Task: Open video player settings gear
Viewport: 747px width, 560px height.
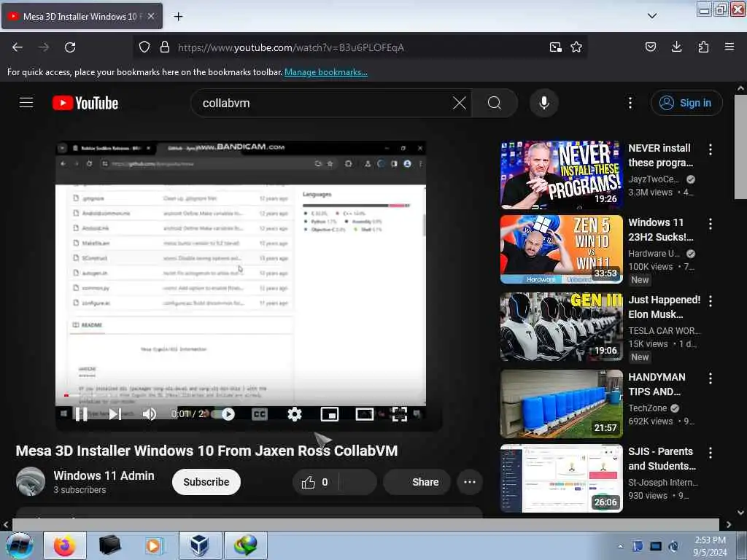Action: pos(295,414)
